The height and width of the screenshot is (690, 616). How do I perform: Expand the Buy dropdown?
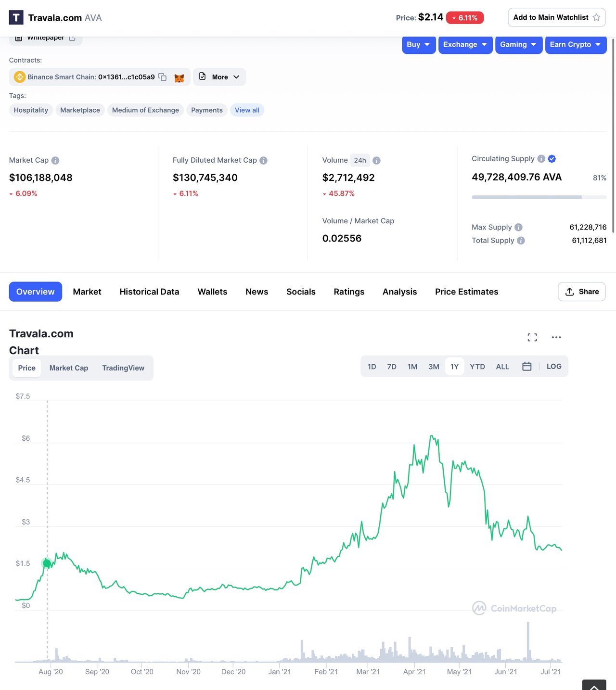tap(419, 45)
